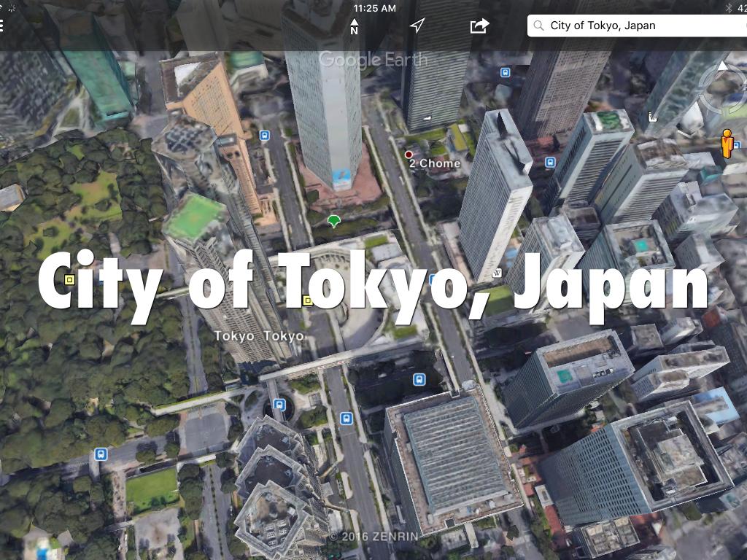Tap the magnifier icon in search box
Screen dimensions: 747x560
(x=539, y=26)
